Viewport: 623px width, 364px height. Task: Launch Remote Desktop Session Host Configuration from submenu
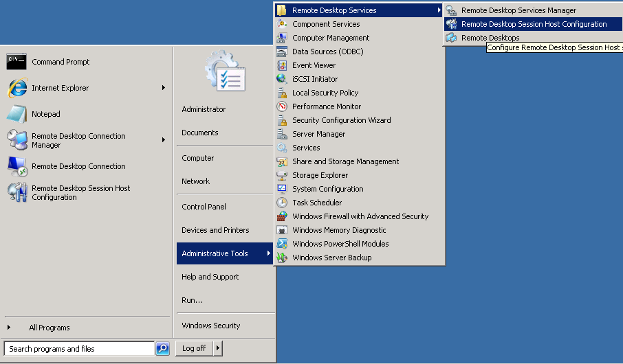(533, 24)
